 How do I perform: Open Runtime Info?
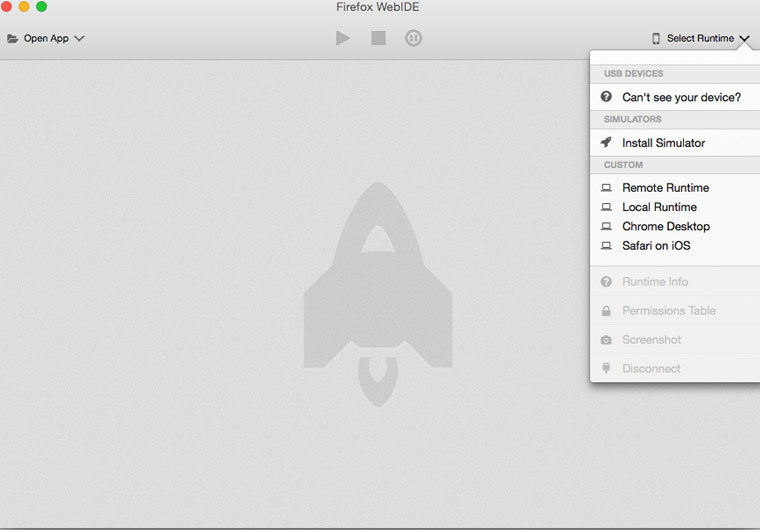[675, 282]
